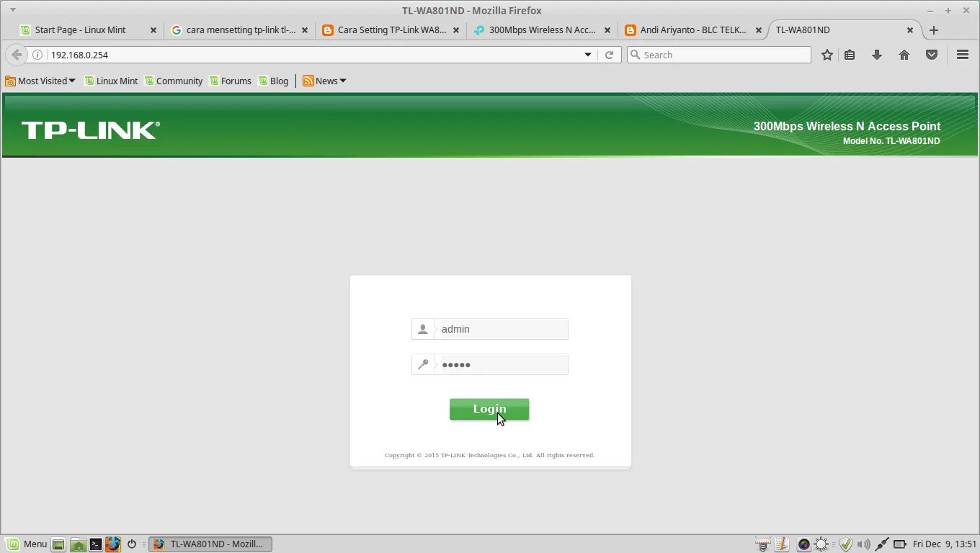980x553 pixels.
Task: Open the Blog bookmark
Action: tap(273, 81)
